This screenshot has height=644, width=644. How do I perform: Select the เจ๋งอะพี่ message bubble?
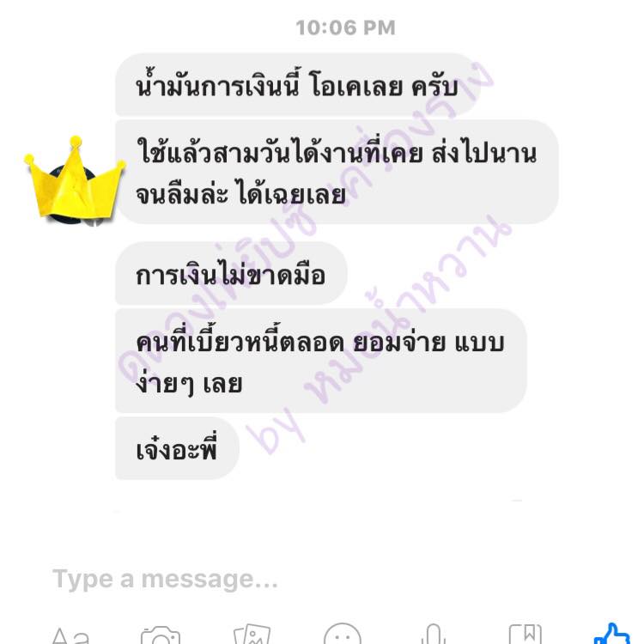(x=177, y=448)
